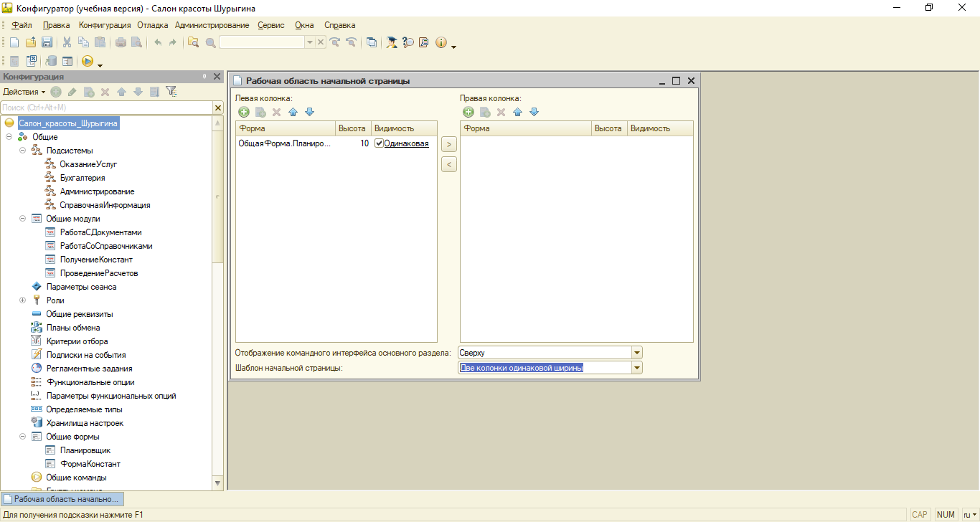Image resolution: width=980 pixels, height=522 pixels.
Task: Click the Copy icon in the main toolbar
Action: [84, 42]
